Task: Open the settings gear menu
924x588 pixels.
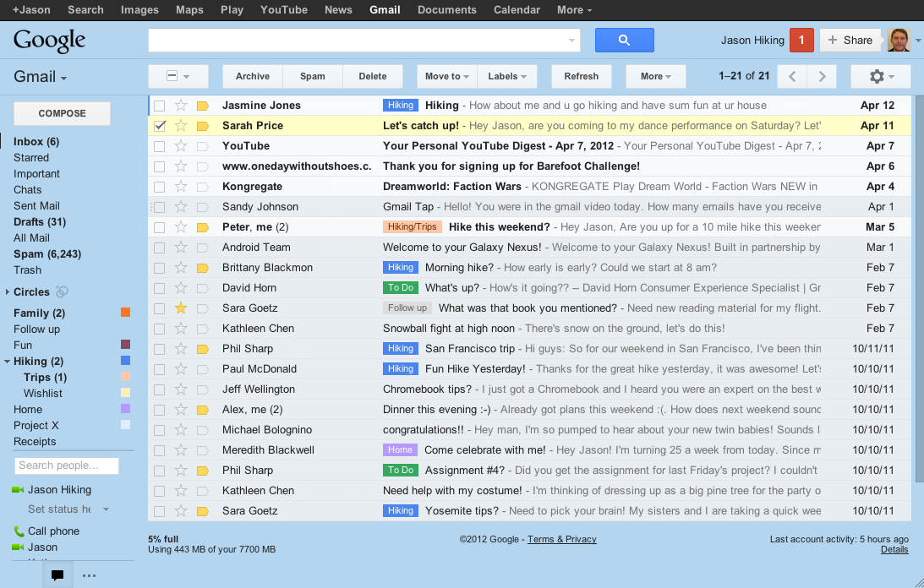Action: pyautogui.click(x=883, y=77)
